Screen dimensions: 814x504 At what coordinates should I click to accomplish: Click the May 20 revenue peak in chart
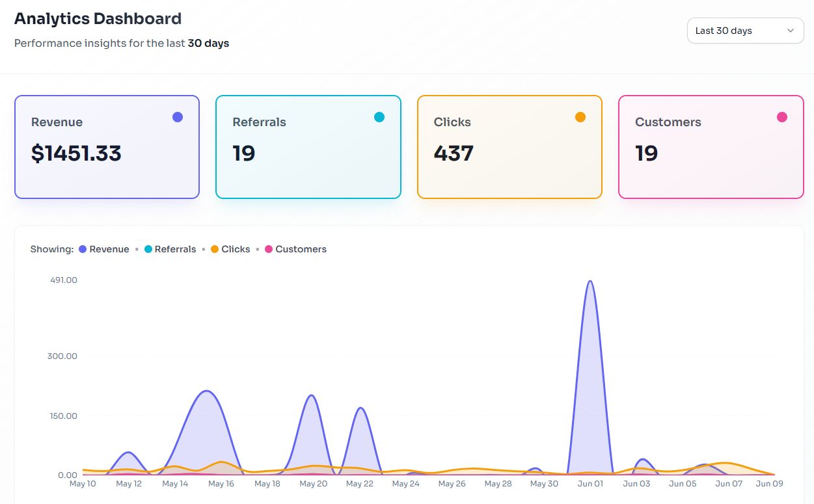[312, 395]
